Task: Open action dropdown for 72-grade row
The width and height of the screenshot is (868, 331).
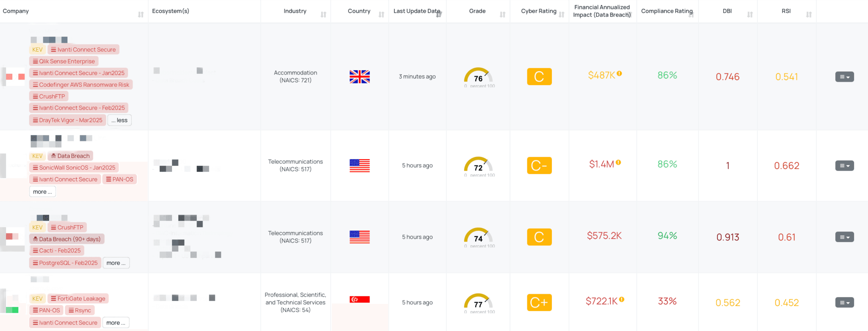Action: (844, 166)
